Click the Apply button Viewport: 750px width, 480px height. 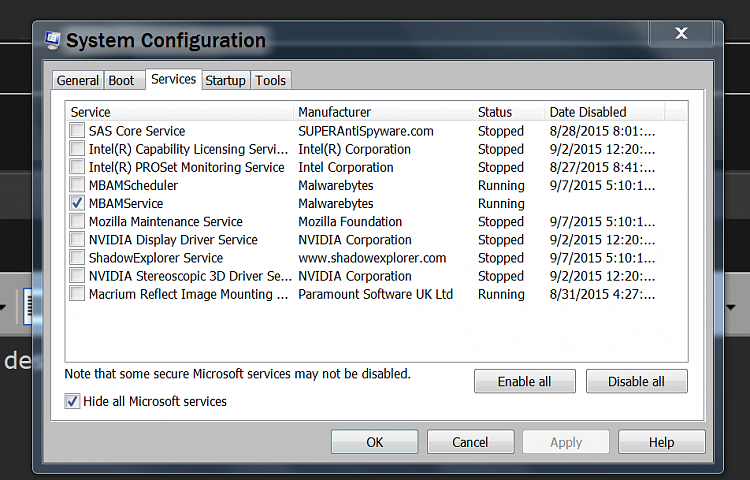(x=566, y=442)
